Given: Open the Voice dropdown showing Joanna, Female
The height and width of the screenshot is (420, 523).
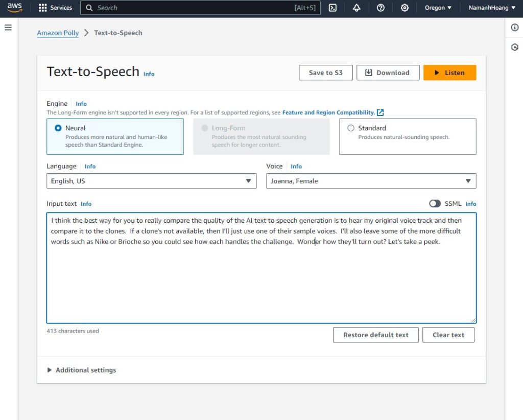Looking at the screenshot, I should point(371,181).
